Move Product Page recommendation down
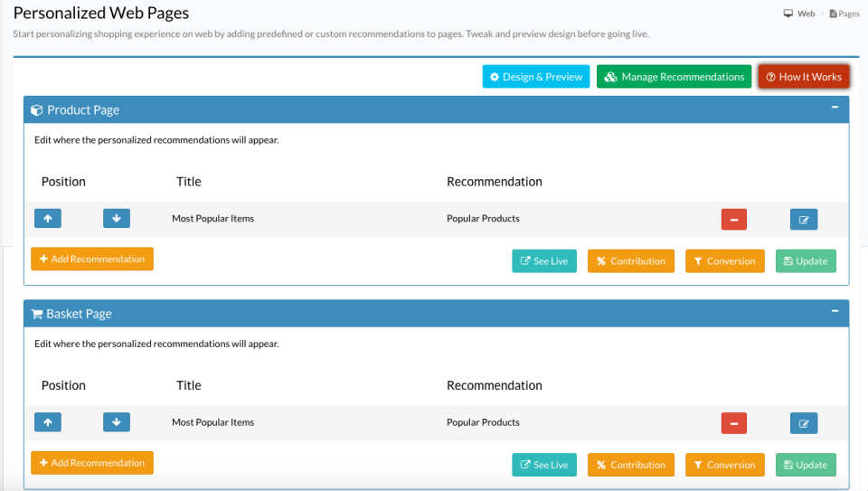 (117, 219)
